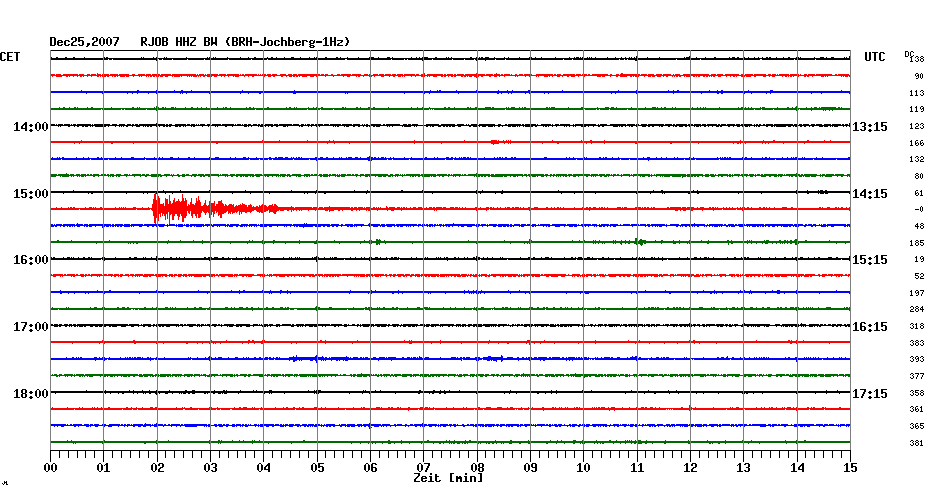Click the 14 minute tick label
Image resolution: width=930 pixels, height=494 pixels.
tap(797, 468)
